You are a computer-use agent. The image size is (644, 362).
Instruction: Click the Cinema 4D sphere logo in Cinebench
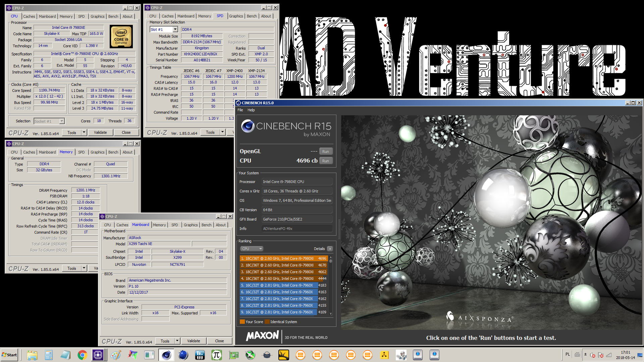(248, 126)
